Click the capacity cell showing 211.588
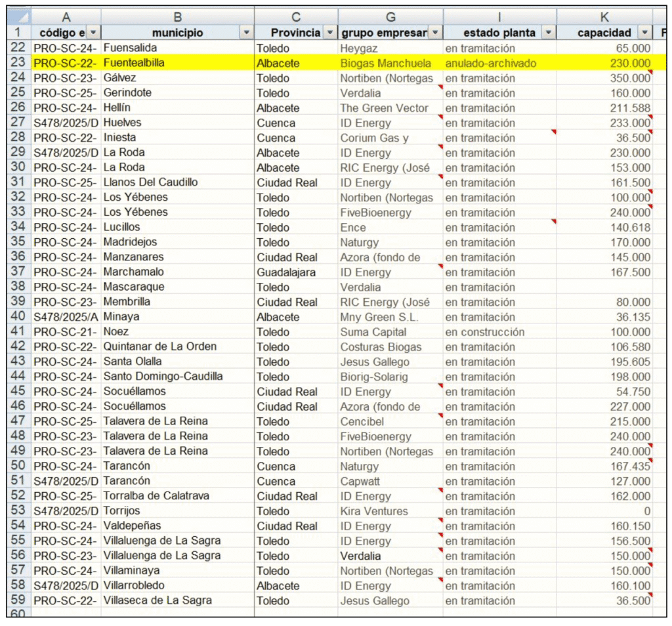 pyautogui.click(x=604, y=108)
